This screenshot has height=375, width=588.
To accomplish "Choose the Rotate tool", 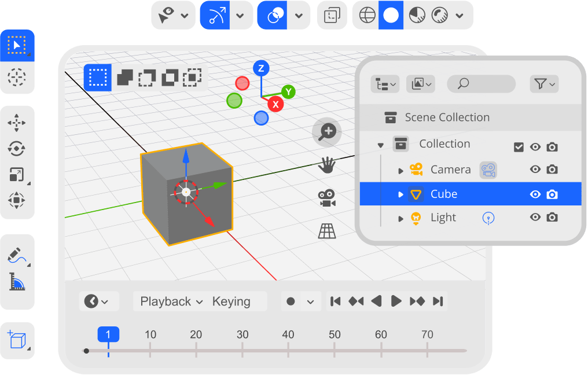I will pos(17,148).
